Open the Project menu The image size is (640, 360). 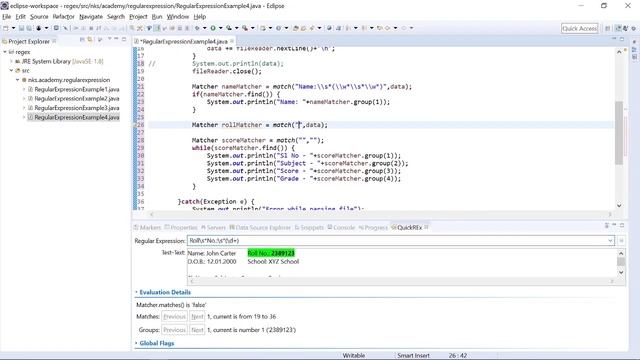tap(138, 17)
